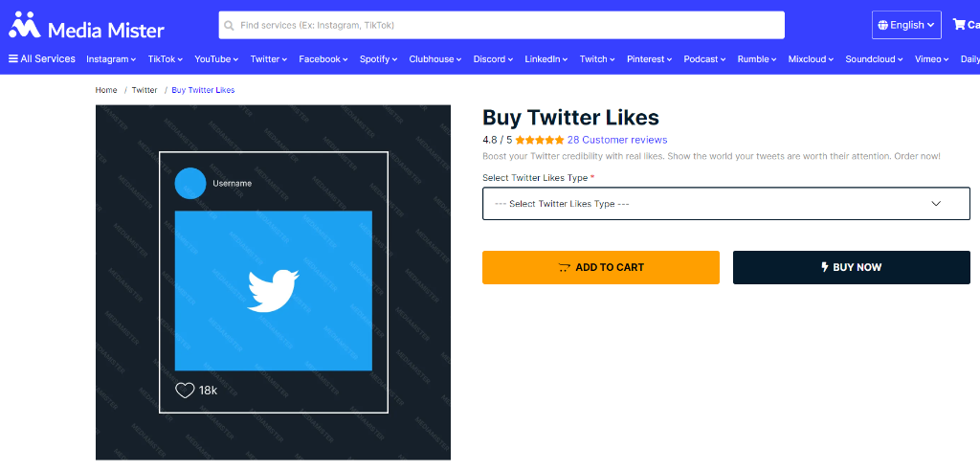Screen dimensions: 980x470
Task: Click the Twitter bird image
Action: point(273,291)
